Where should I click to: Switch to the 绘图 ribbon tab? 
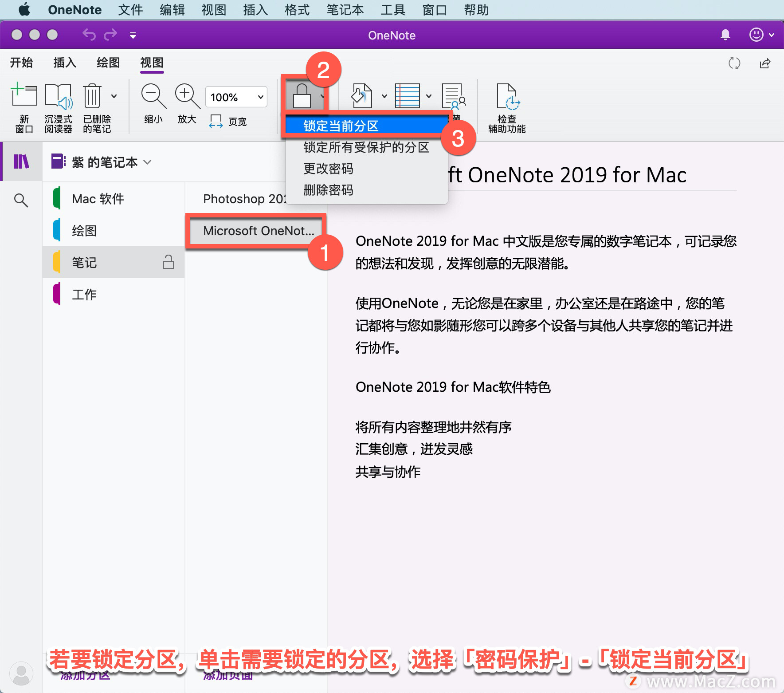108,63
